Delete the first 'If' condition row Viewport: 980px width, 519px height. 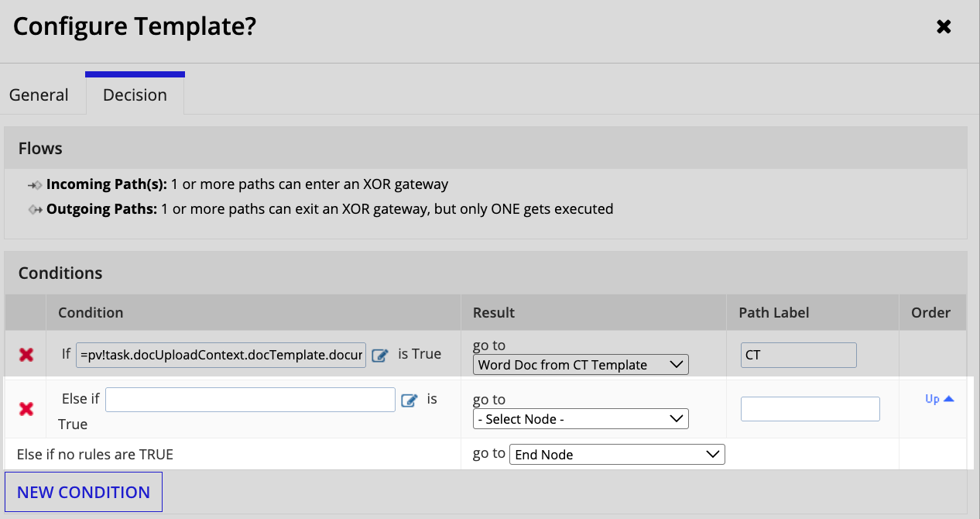pos(26,355)
